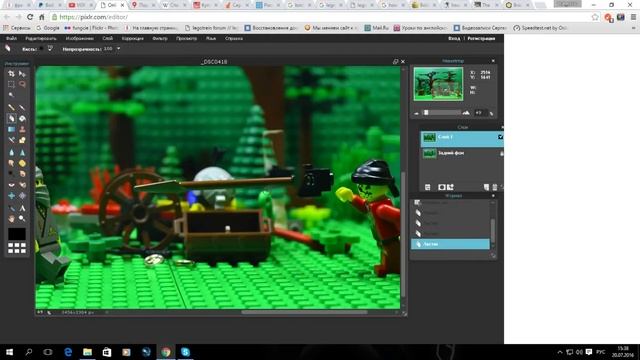Screen dimensions: 640x360
Task: Open the Windows Start menu
Action: click(9, 352)
